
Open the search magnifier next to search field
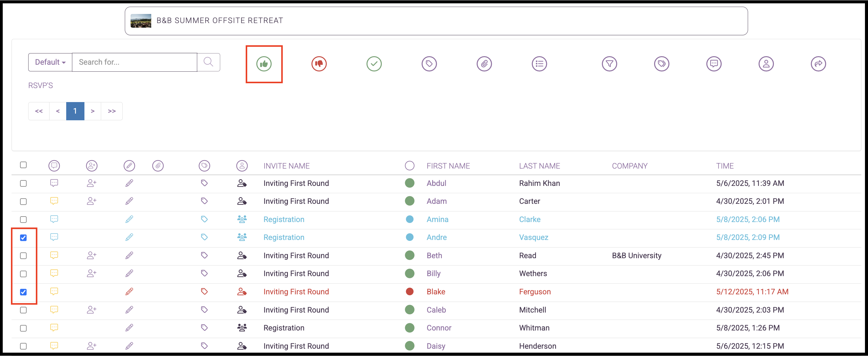(x=208, y=62)
